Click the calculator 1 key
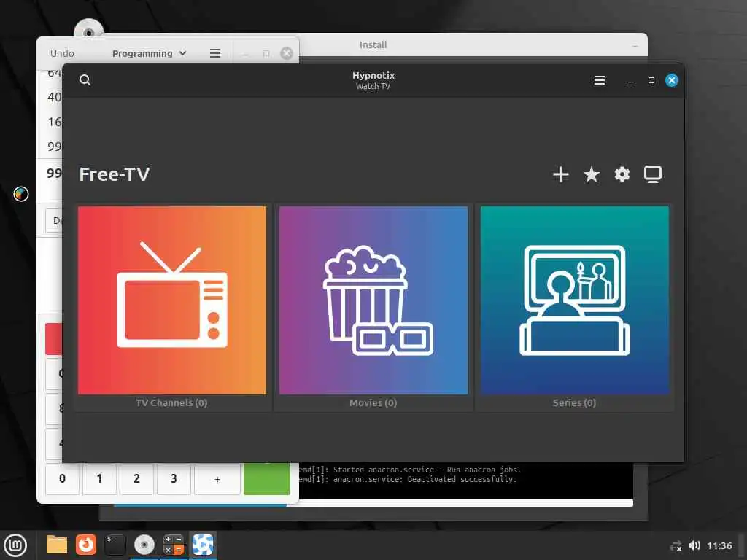Viewport: 747px width, 560px height. (x=99, y=479)
